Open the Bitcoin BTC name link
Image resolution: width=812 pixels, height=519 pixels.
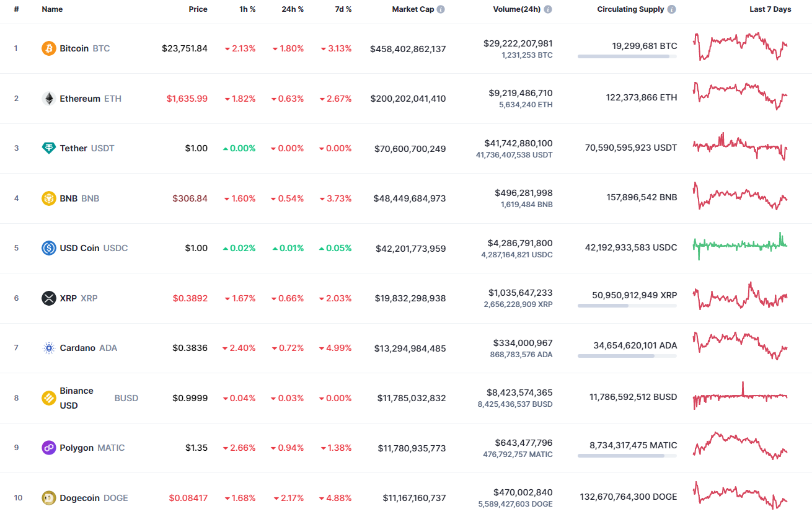click(x=76, y=48)
